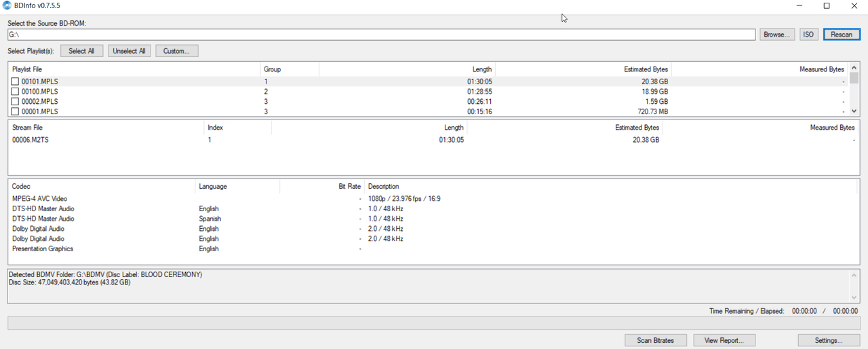Click the ISO button
Image resolution: width=868 pixels, height=349 pixels.
(x=808, y=35)
